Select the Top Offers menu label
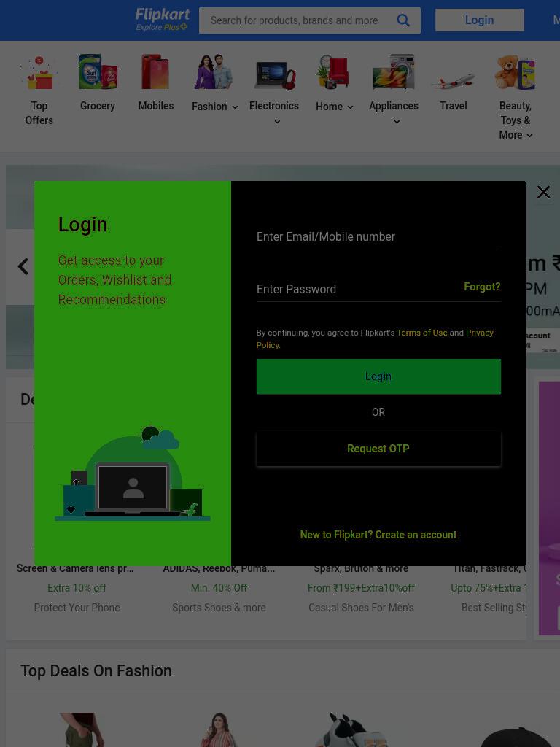 pos(39,113)
